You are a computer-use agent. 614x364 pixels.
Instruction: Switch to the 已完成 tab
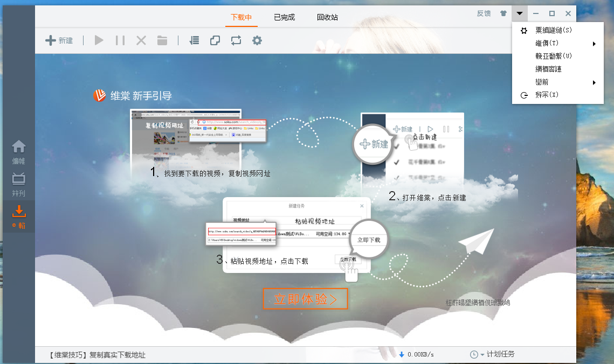click(284, 17)
